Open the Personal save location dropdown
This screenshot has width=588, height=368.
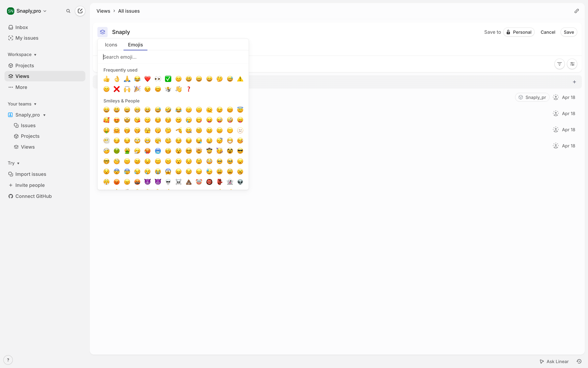[x=519, y=32]
